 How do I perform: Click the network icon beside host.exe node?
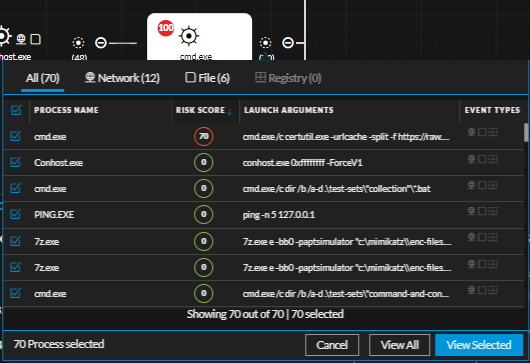[21, 39]
